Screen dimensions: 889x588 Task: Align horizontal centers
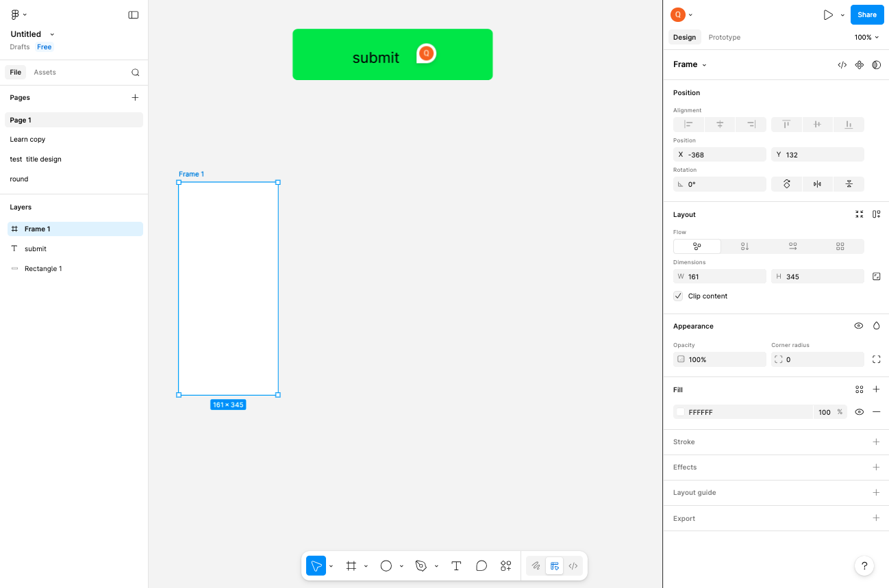pos(720,125)
